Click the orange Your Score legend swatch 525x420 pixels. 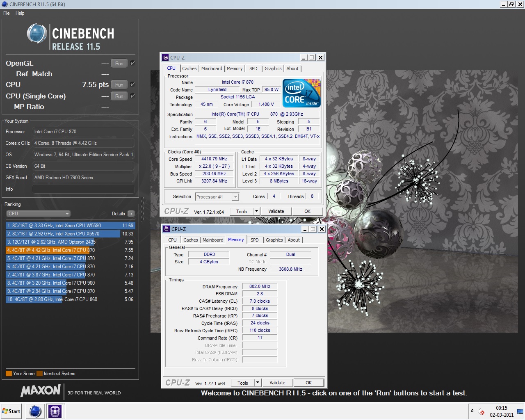click(x=9, y=374)
